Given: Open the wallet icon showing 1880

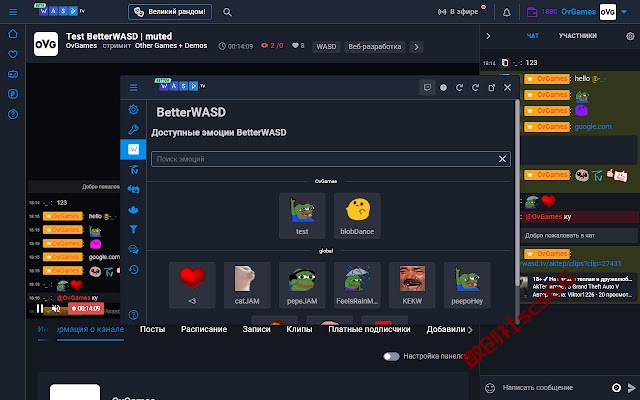Looking at the screenshot, I should click(x=532, y=12).
